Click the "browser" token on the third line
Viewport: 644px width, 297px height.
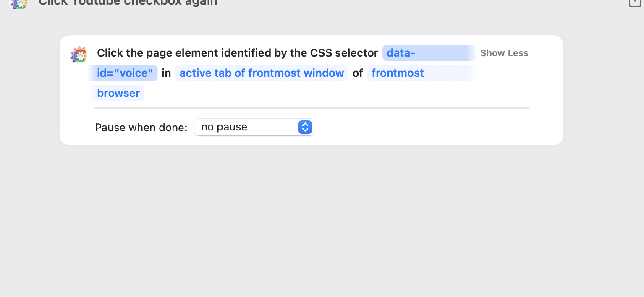118,93
